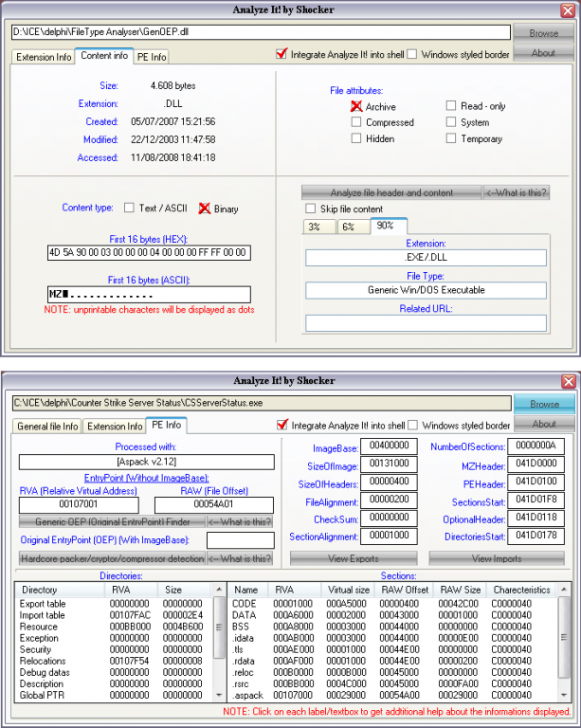Click the First 16 bytes (ASCII) field
581x728 pixels.
coord(149,295)
